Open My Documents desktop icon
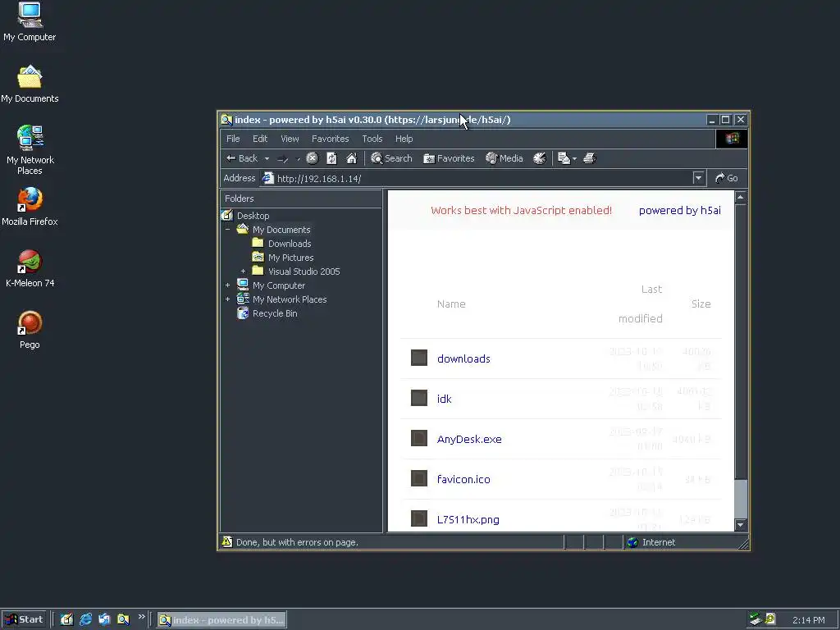Image resolution: width=840 pixels, height=630 pixels. click(30, 84)
